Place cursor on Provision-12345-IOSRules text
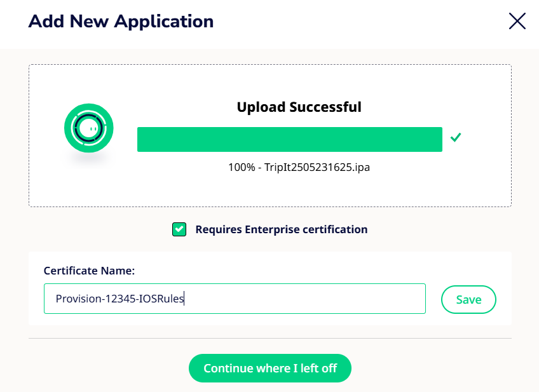 pos(119,299)
